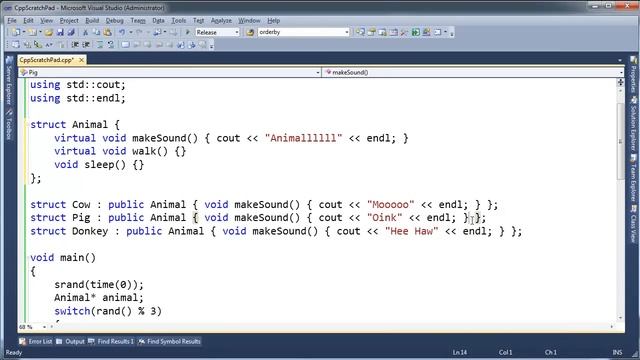Open the Analyze menu
Screen dimensions: 640x360
[221, 20]
